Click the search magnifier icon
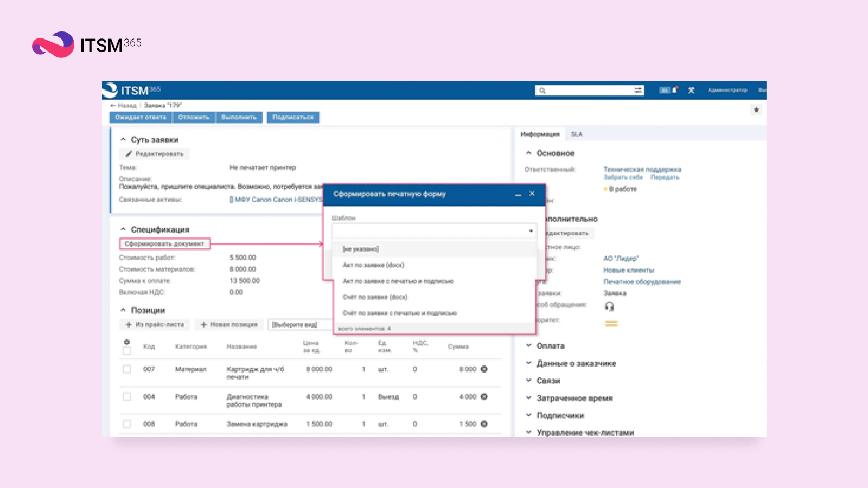 (x=542, y=91)
